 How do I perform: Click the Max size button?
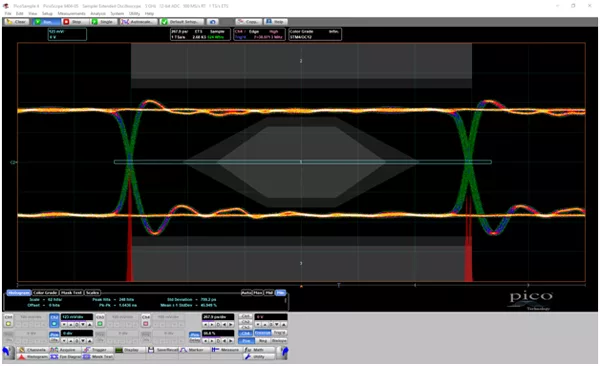click(x=258, y=292)
